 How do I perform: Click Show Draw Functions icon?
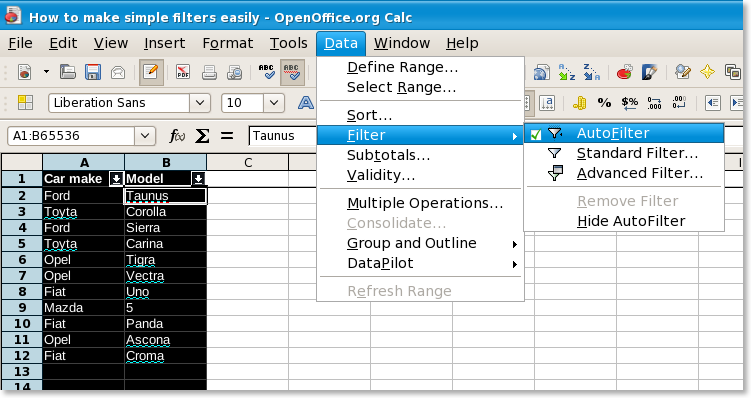(649, 73)
